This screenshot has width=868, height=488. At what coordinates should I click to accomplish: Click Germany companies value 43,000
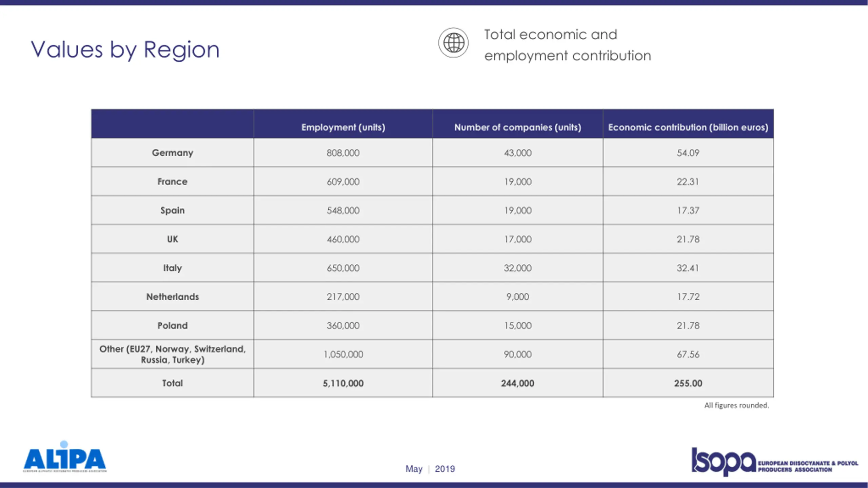518,153
